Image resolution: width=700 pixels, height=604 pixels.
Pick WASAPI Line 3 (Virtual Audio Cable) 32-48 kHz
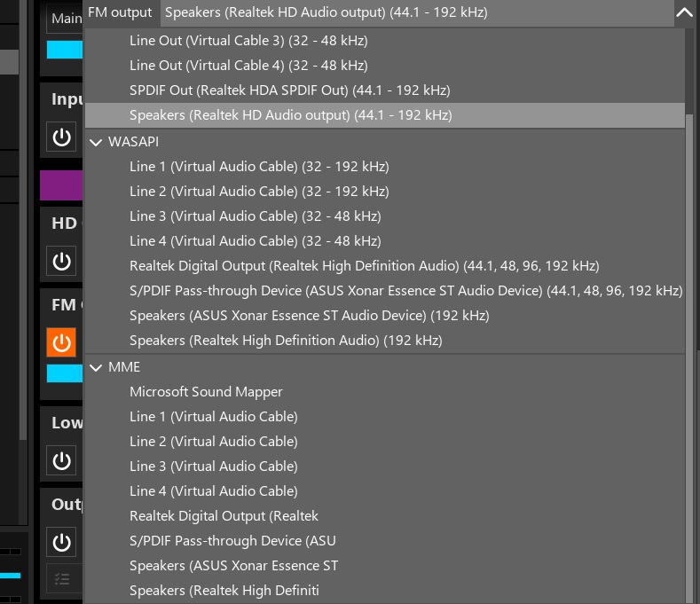tap(385, 216)
